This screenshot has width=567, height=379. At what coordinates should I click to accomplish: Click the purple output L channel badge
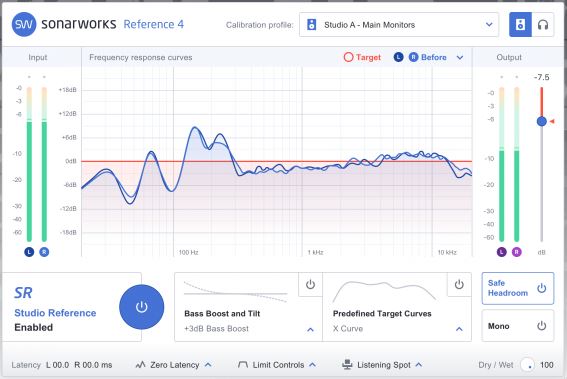click(x=502, y=252)
